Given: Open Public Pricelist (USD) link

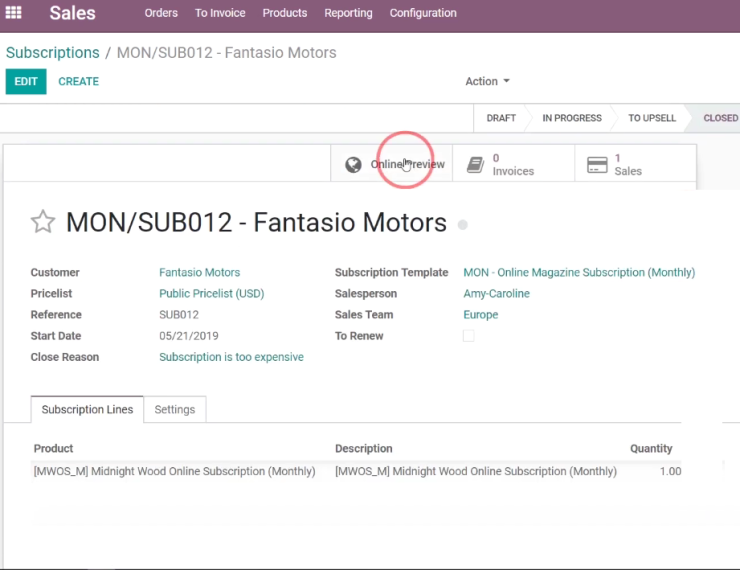Looking at the screenshot, I should tap(211, 293).
